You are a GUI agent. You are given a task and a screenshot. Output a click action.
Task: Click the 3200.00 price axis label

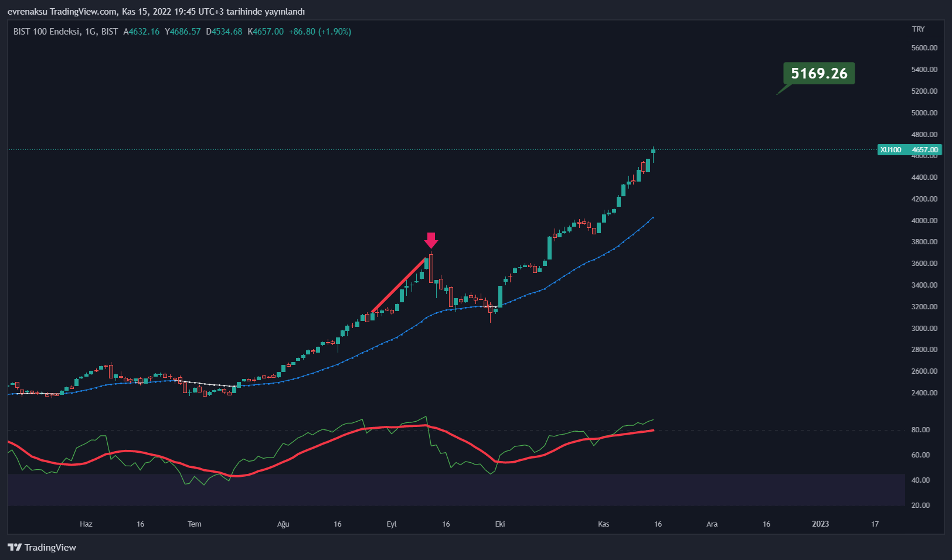click(924, 307)
